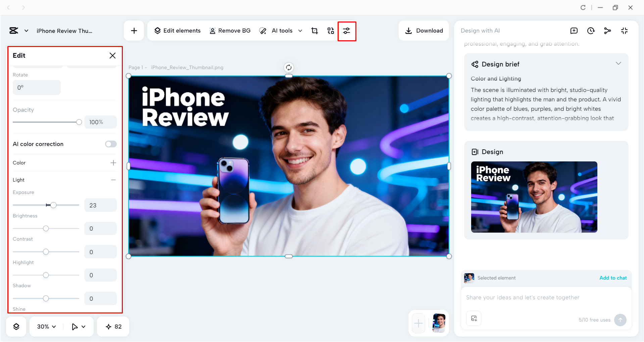Click the 5/10 free uses text

coord(594,320)
